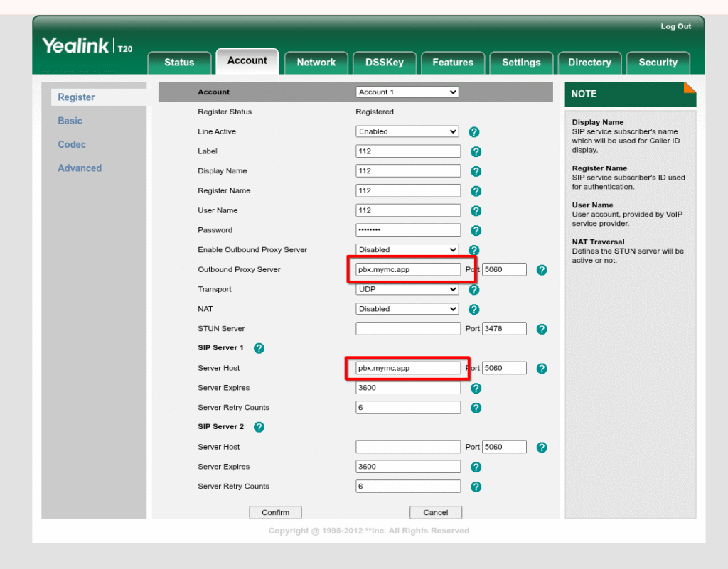Viewport: 728px width, 569px height.
Task: Click help icon beside Server Expires under SIP Server 1
Action: (x=476, y=389)
